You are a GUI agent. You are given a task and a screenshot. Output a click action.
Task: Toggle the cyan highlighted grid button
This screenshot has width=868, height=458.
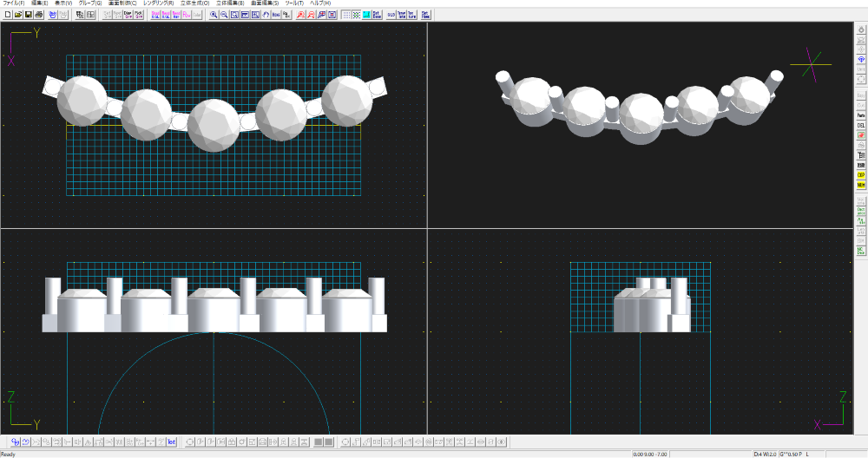pos(366,15)
